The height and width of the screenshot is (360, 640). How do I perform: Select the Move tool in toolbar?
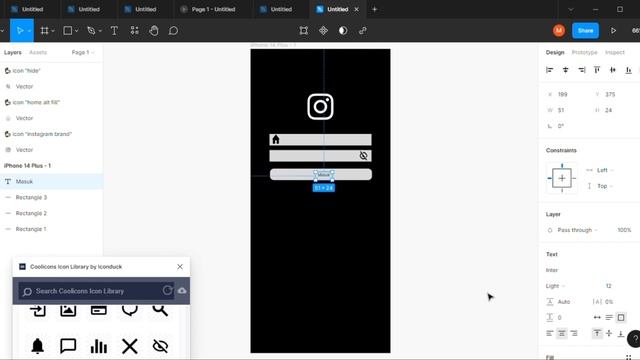point(20,31)
